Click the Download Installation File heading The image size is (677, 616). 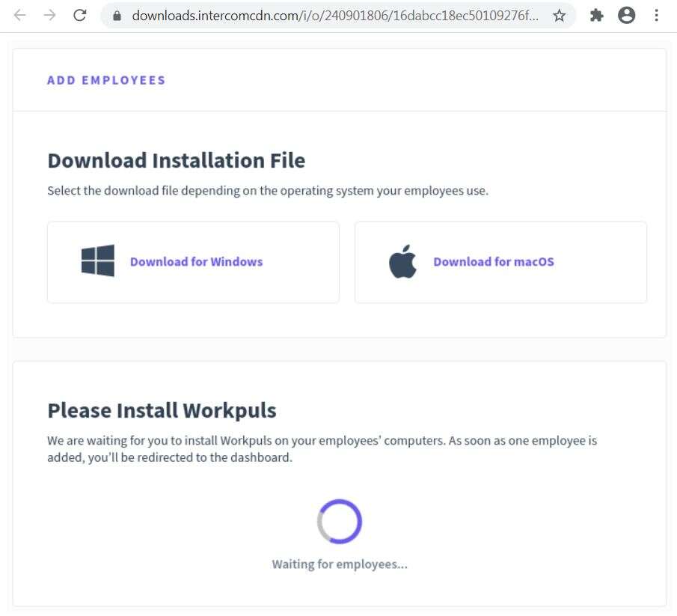coord(177,160)
